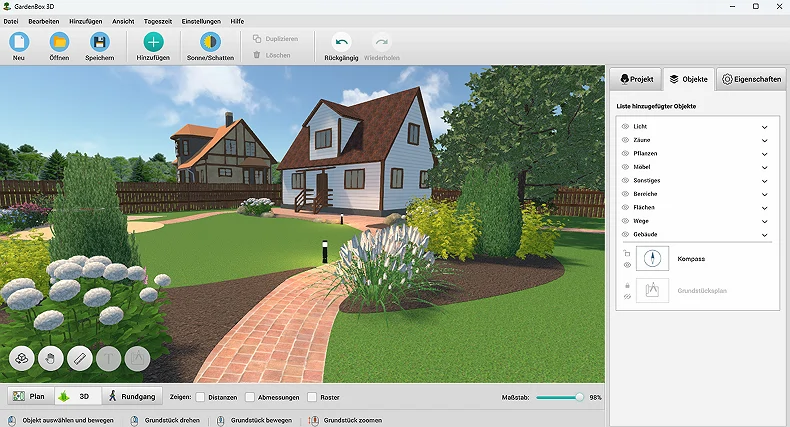The width and height of the screenshot is (790, 427).
Task: Expand the Bereiche chevron
Action: tap(764, 194)
